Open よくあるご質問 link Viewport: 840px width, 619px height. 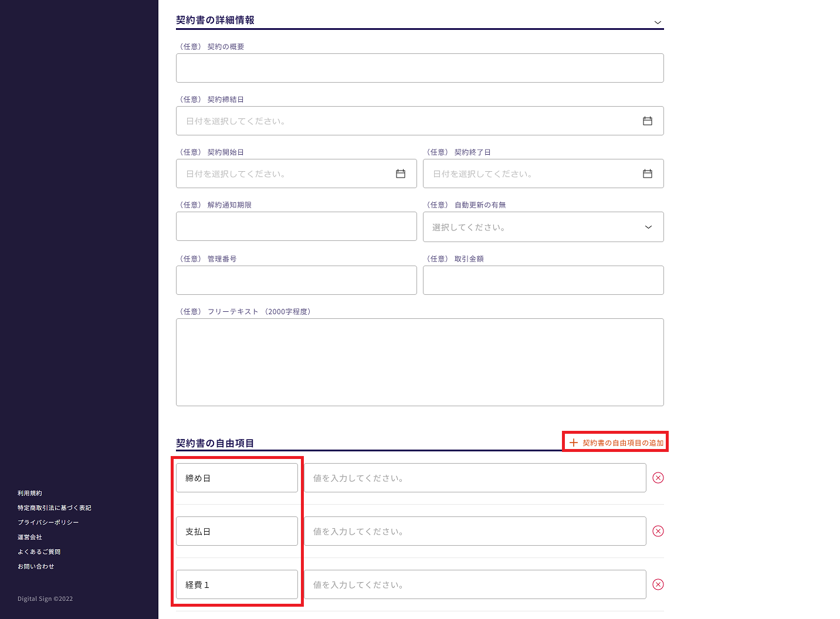click(39, 552)
